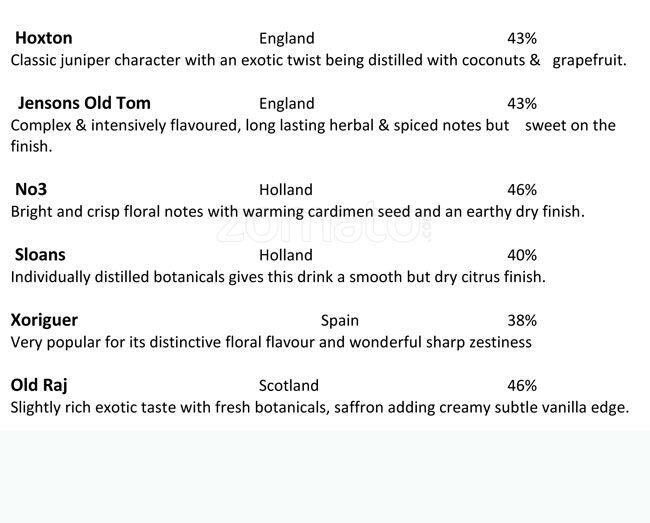Click the Xoriguer gin name
The image size is (650, 523).
44,320
